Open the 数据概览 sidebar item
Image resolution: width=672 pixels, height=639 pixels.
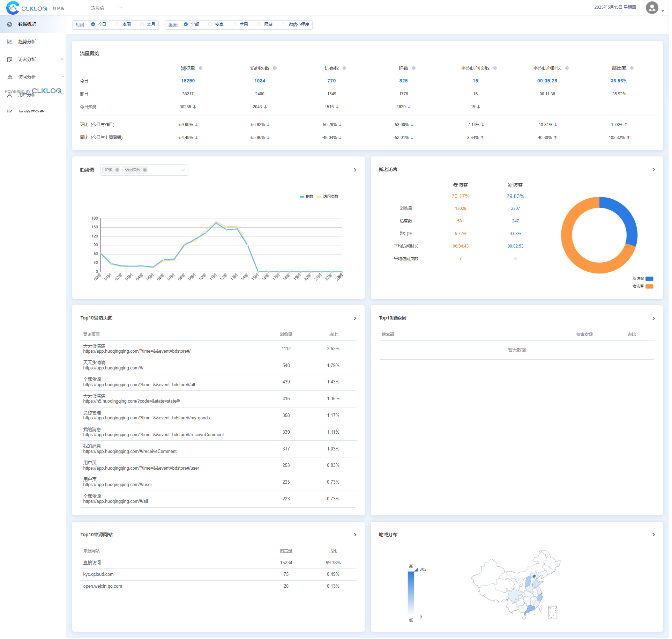[27, 24]
